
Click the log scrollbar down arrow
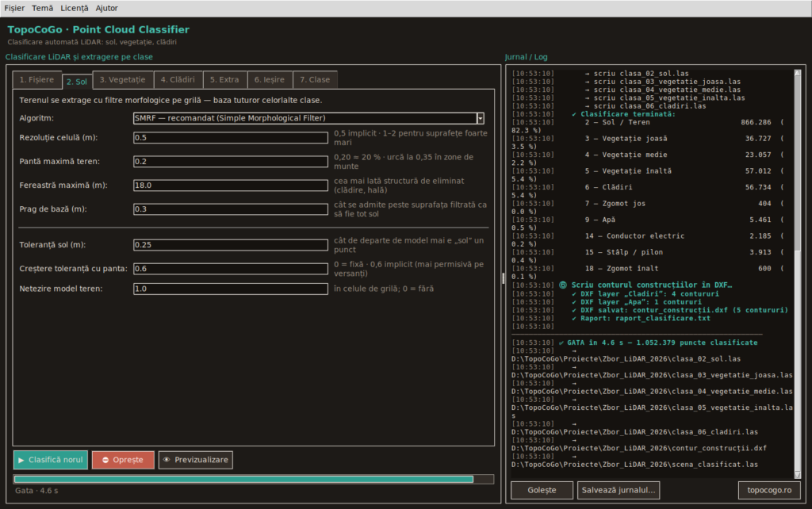point(798,475)
